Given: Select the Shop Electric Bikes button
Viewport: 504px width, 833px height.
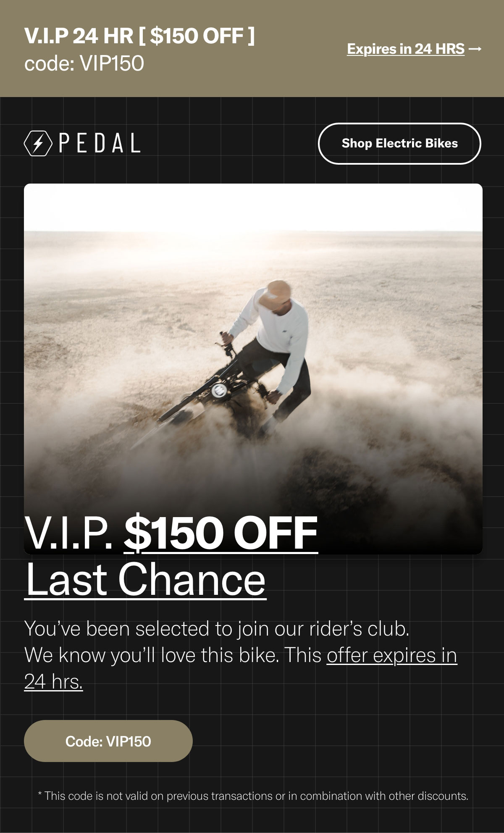Looking at the screenshot, I should (x=399, y=143).
